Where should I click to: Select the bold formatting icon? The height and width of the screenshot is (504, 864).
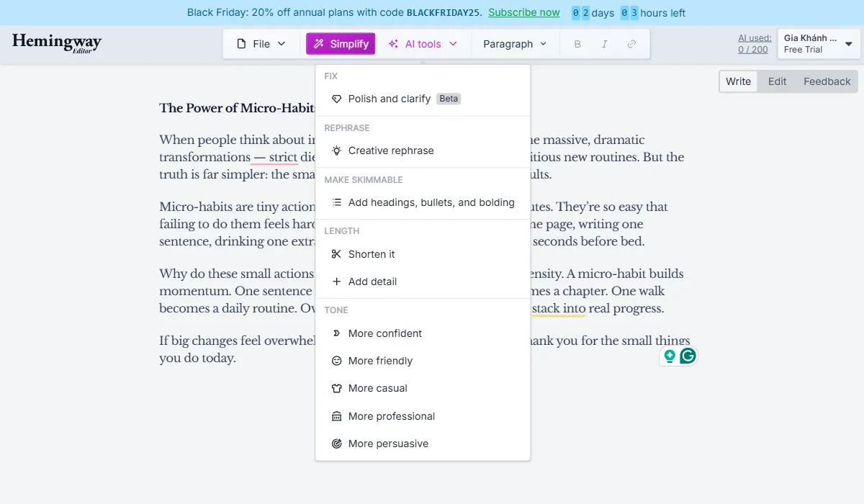click(577, 43)
